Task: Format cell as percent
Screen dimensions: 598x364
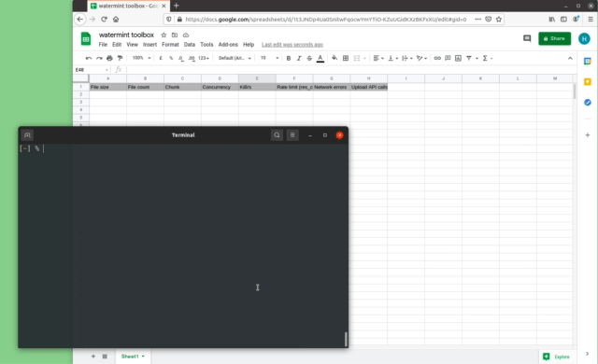Action: pos(171,58)
